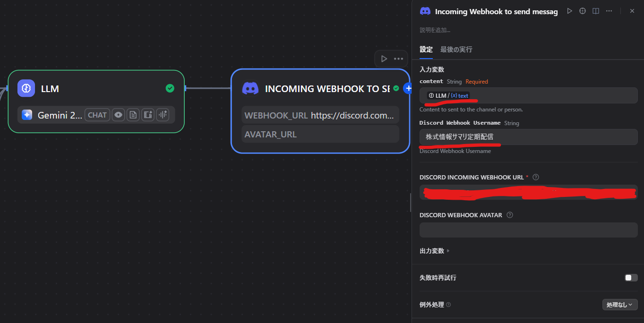Click the content input field
Image resolution: width=644 pixels, height=323 pixels.
[x=529, y=95]
